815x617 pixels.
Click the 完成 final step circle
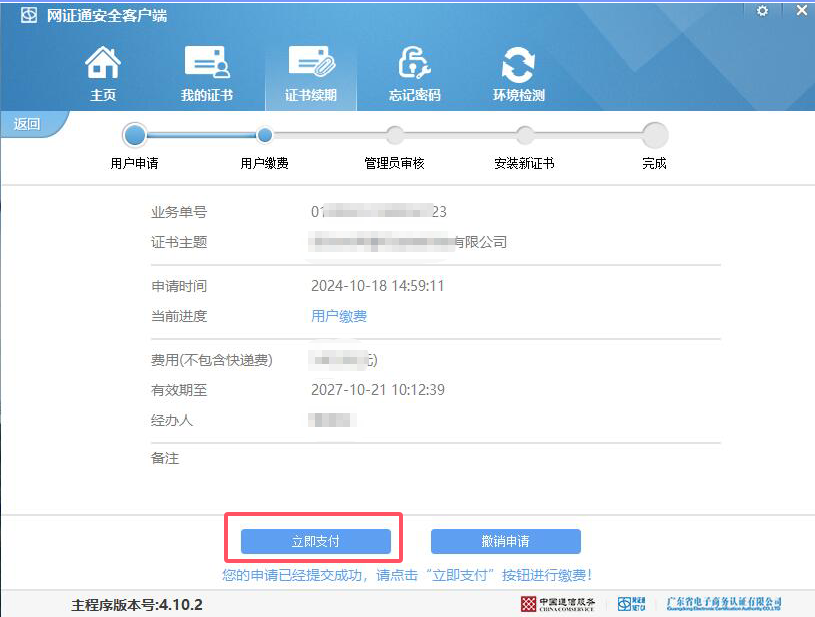[655, 135]
